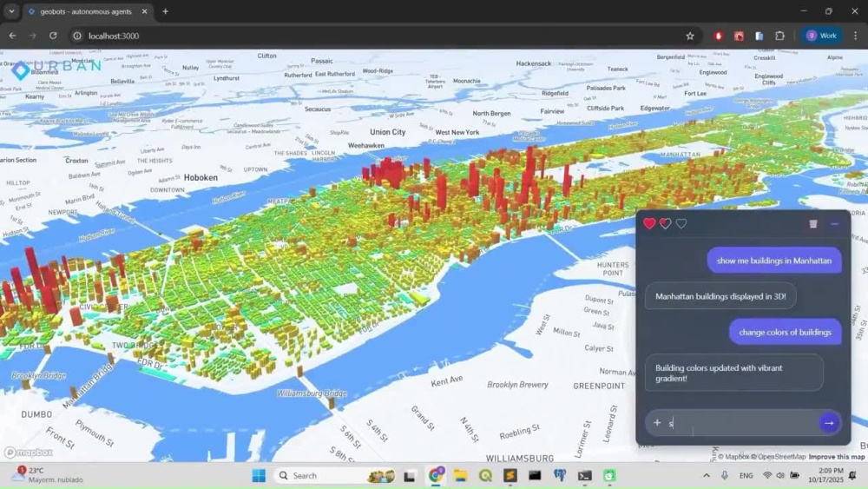Clear the chat with the trash icon
868x489 pixels.
(x=812, y=224)
